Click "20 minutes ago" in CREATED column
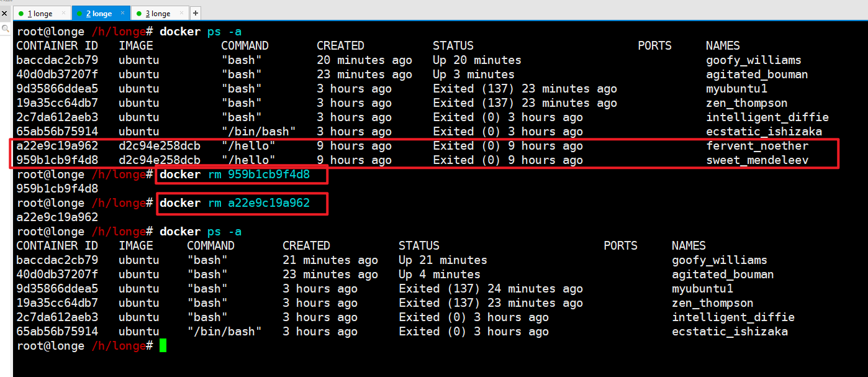The width and height of the screenshot is (868, 377). [364, 60]
